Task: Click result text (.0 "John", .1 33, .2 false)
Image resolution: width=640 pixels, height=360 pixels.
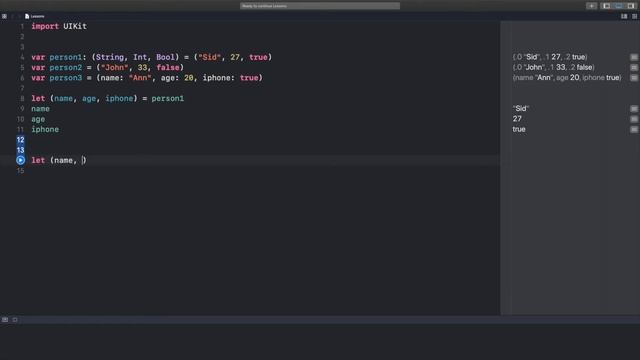Action: (553, 67)
